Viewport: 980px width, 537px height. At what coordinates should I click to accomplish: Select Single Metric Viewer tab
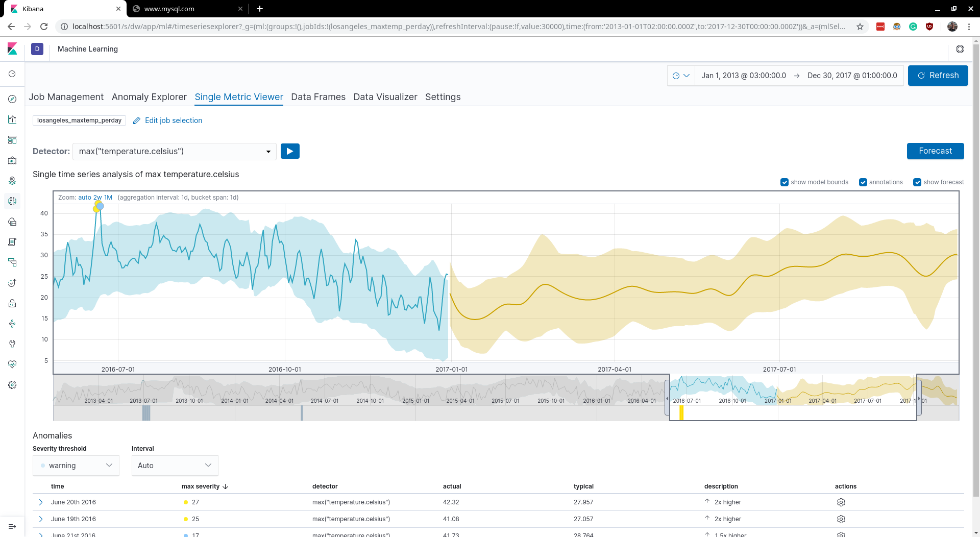pyautogui.click(x=239, y=97)
